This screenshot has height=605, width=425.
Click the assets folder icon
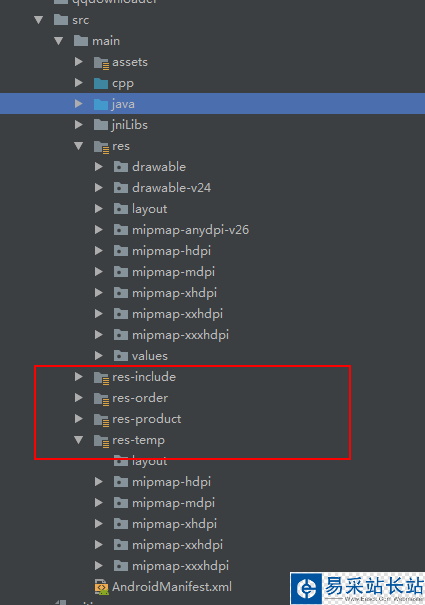coord(102,63)
